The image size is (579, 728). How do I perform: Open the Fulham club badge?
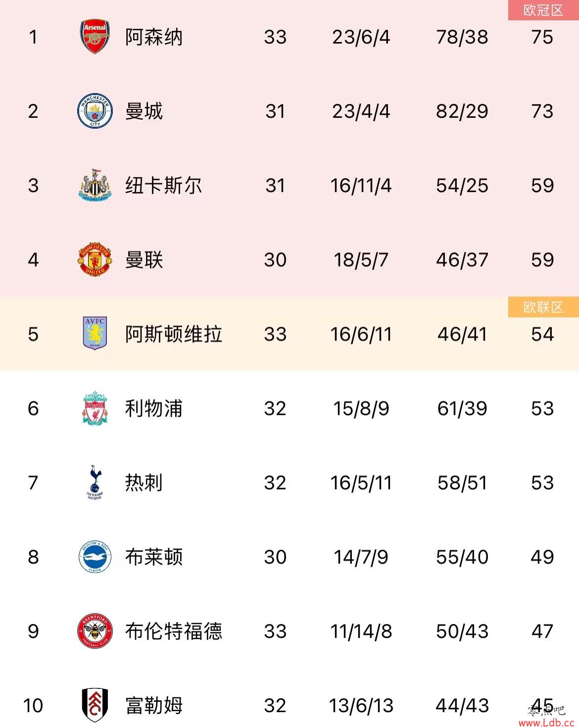coord(95,705)
